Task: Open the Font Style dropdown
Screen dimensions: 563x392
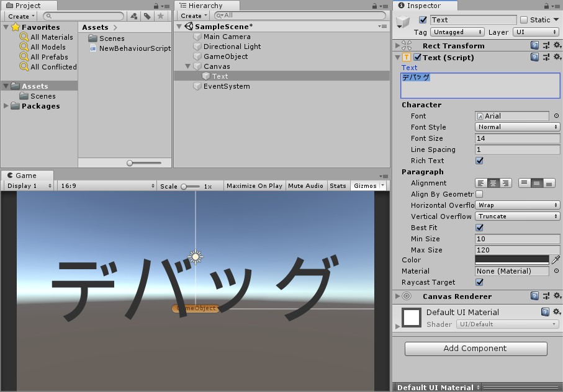Action: (517, 127)
